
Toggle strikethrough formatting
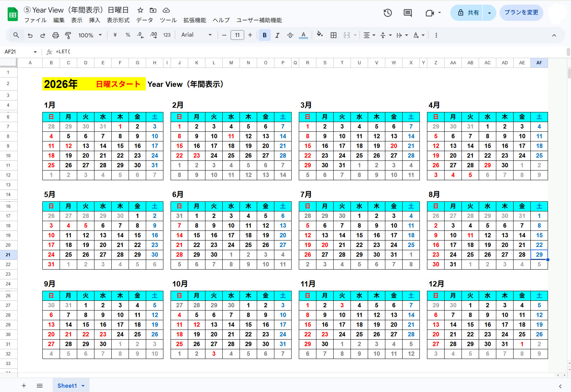click(x=290, y=35)
